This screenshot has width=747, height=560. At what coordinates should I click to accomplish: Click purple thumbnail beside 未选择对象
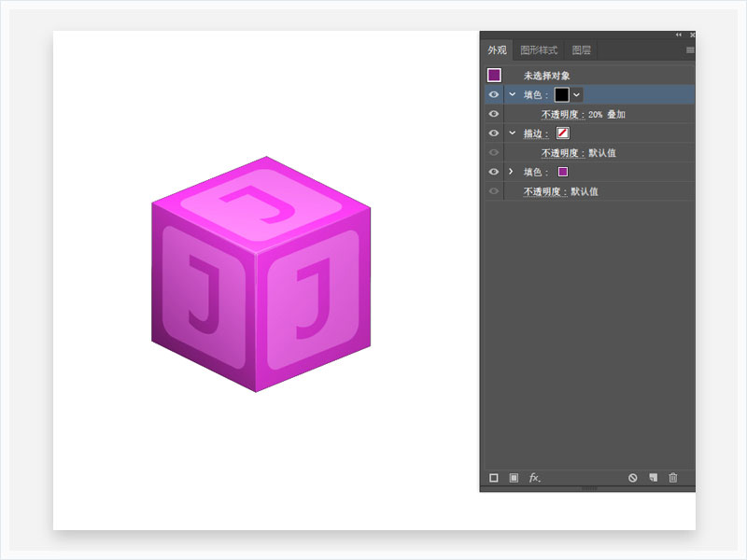tap(494, 75)
